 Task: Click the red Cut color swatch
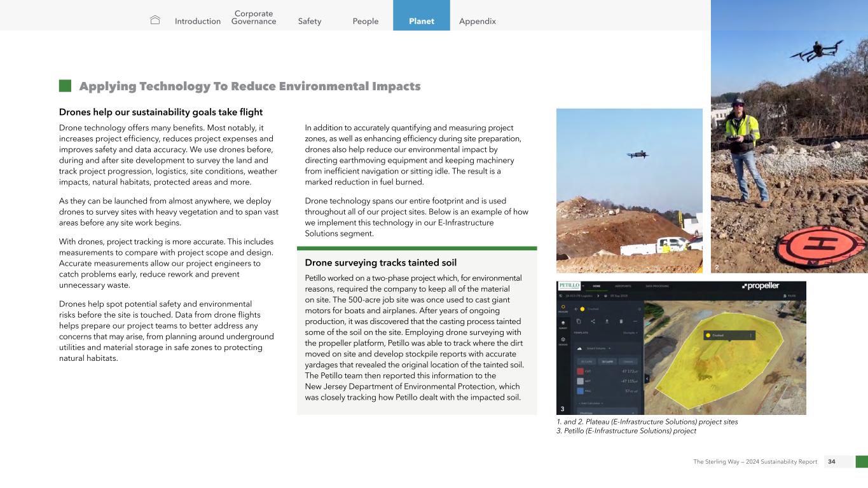tap(581, 370)
